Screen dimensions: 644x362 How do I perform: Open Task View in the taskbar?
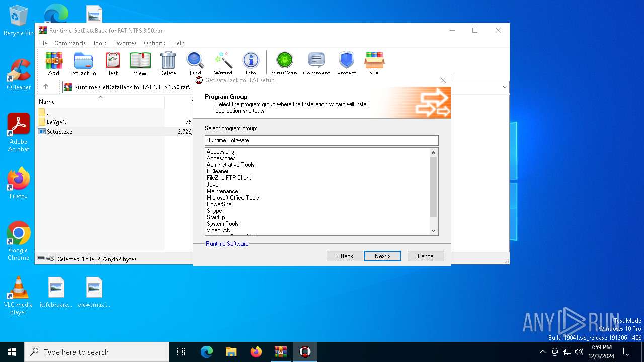tap(181, 352)
